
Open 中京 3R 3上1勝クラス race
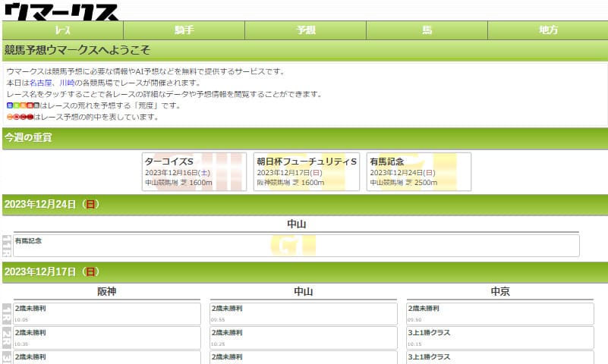pos(500,357)
